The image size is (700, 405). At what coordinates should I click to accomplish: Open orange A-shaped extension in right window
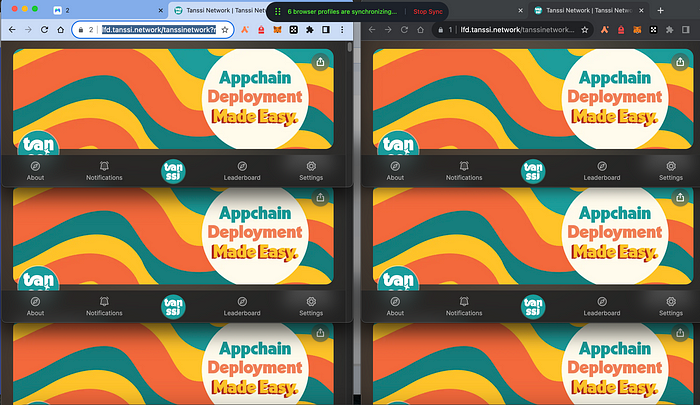pyautogui.click(x=604, y=30)
